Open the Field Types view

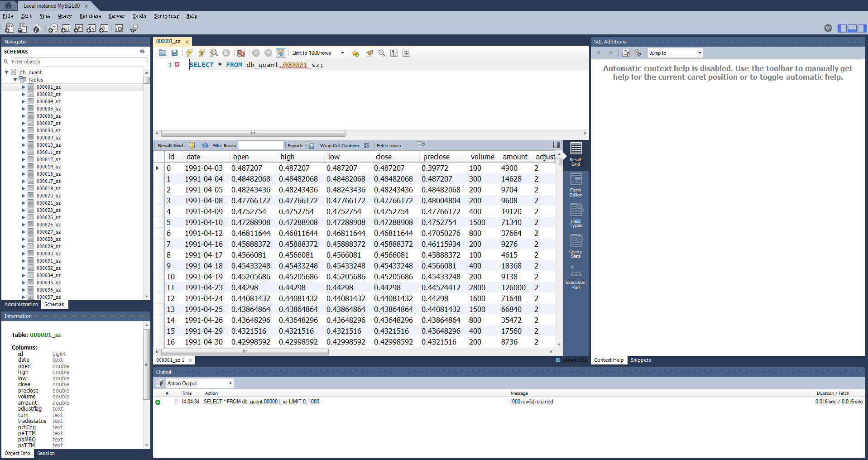576,216
